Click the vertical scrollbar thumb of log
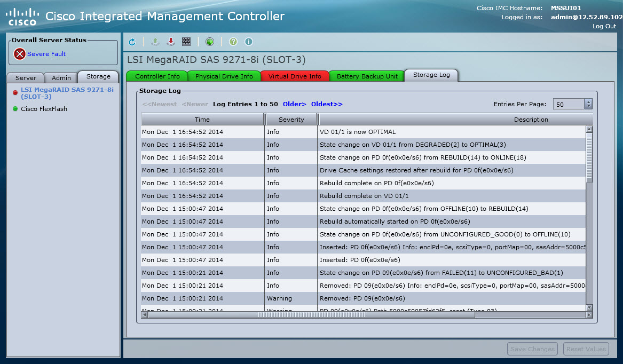The width and height of the screenshot is (623, 364). point(589,158)
